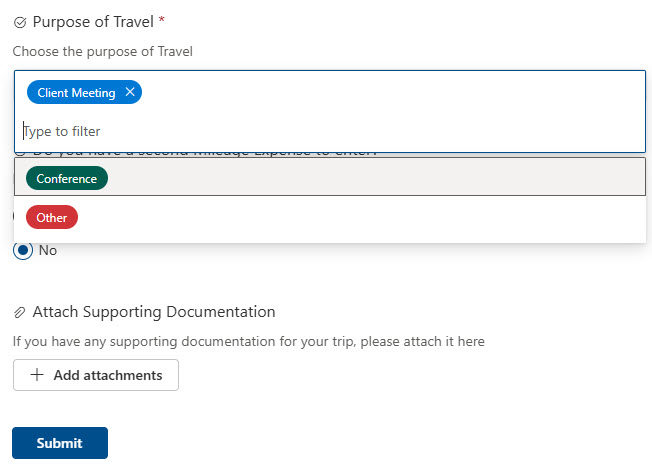Image resolution: width=652 pixels, height=470 pixels.
Task: Submit the travel form
Action: [x=60, y=443]
